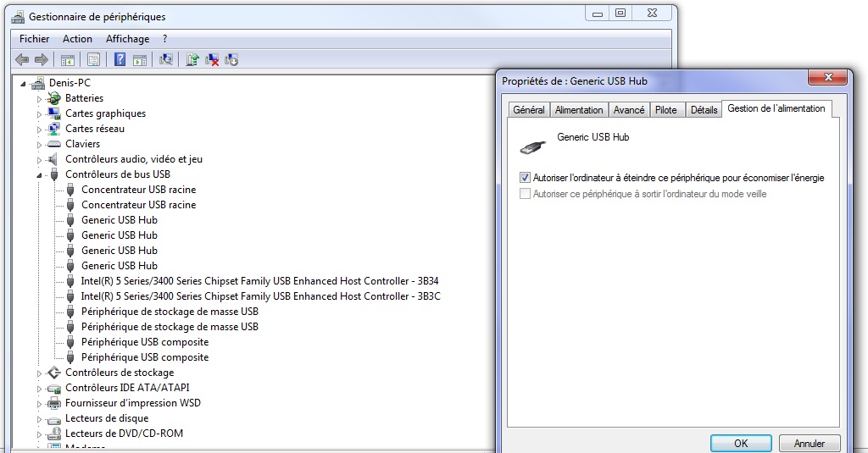The image size is (868, 453).
Task: Expand the Cartes réseau node
Action: pos(39,130)
